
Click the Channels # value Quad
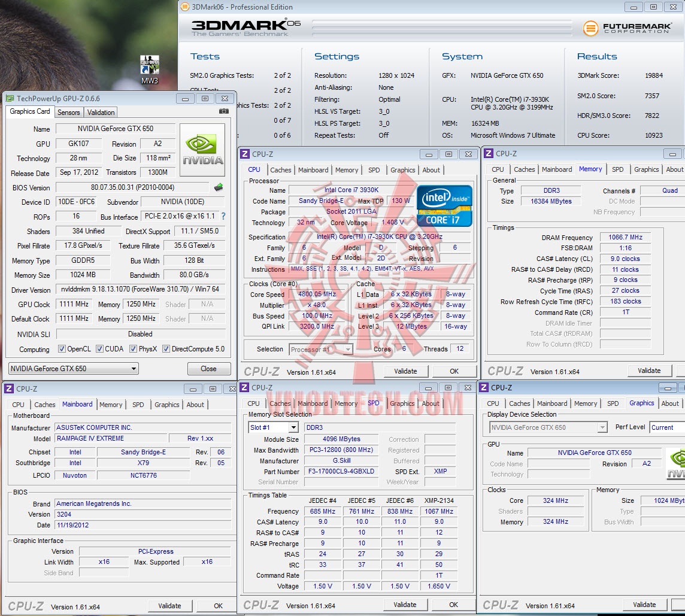tap(662, 190)
